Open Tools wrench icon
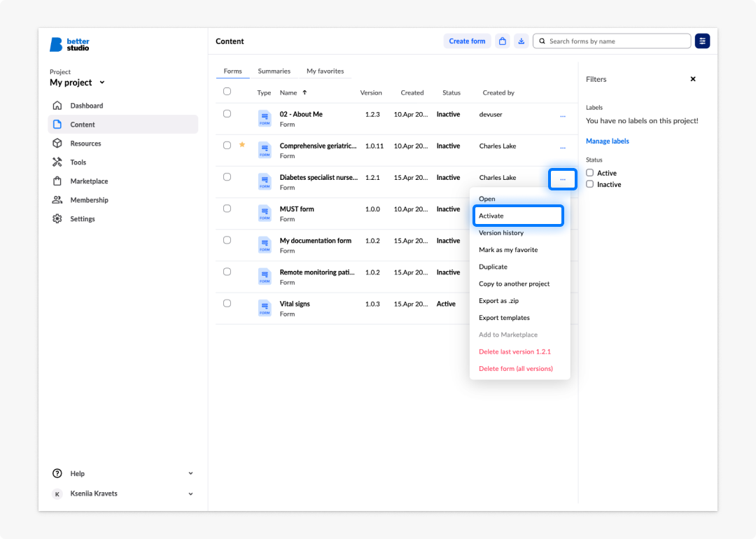Screen dimensions: 756x539 (57, 162)
